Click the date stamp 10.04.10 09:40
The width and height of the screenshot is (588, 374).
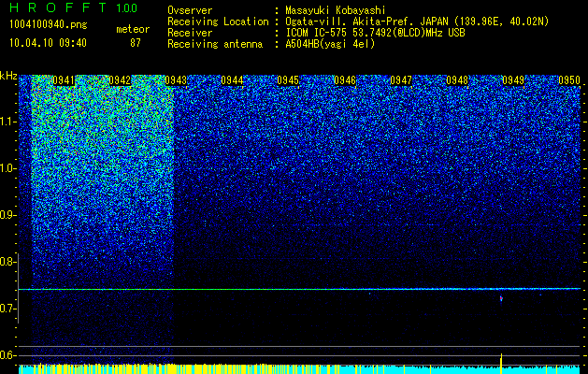(x=48, y=43)
